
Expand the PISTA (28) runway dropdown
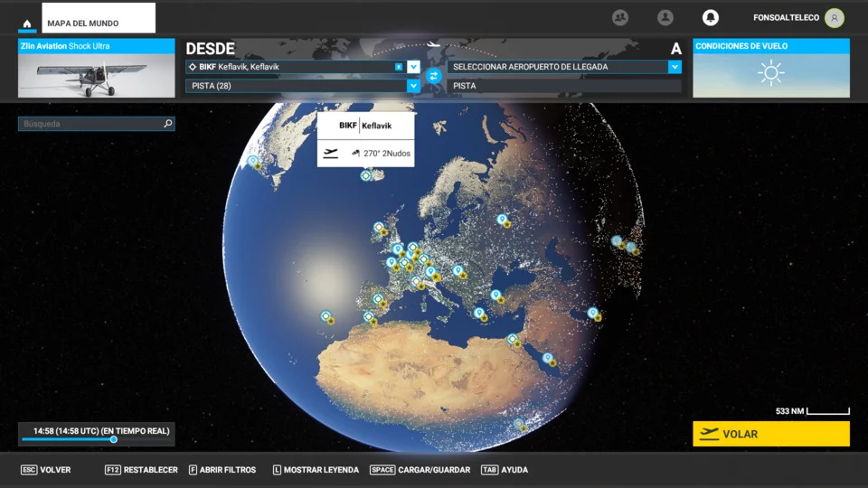(x=413, y=86)
